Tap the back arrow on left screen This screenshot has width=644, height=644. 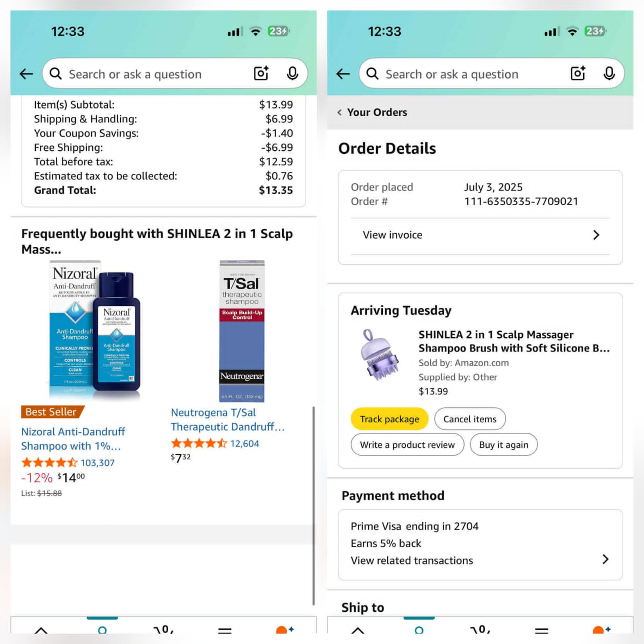pyautogui.click(x=26, y=74)
